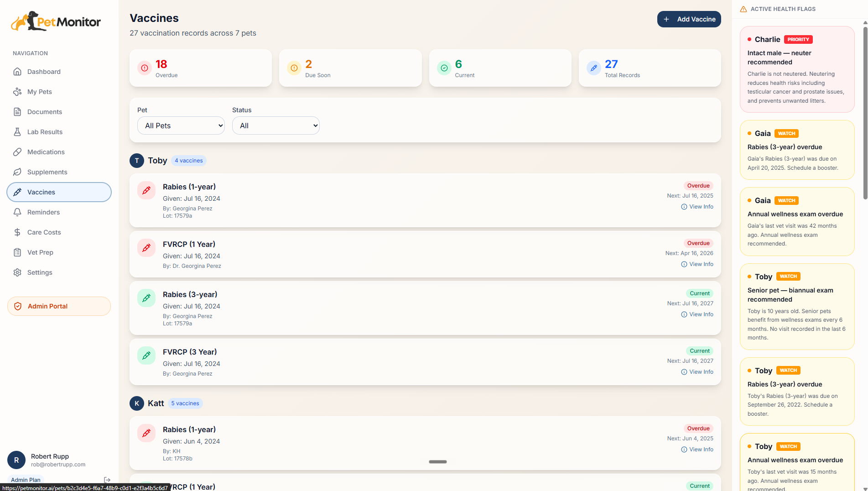Image resolution: width=868 pixels, height=491 pixels.
Task: Click Overdue badge on Toby's Rabies (1-year)
Action: (698, 186)
